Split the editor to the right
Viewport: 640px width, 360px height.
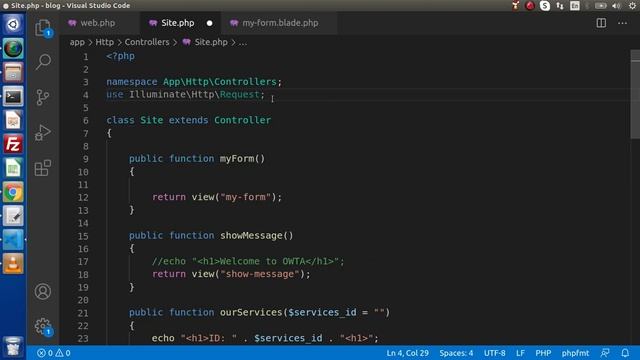pos(601,23)
